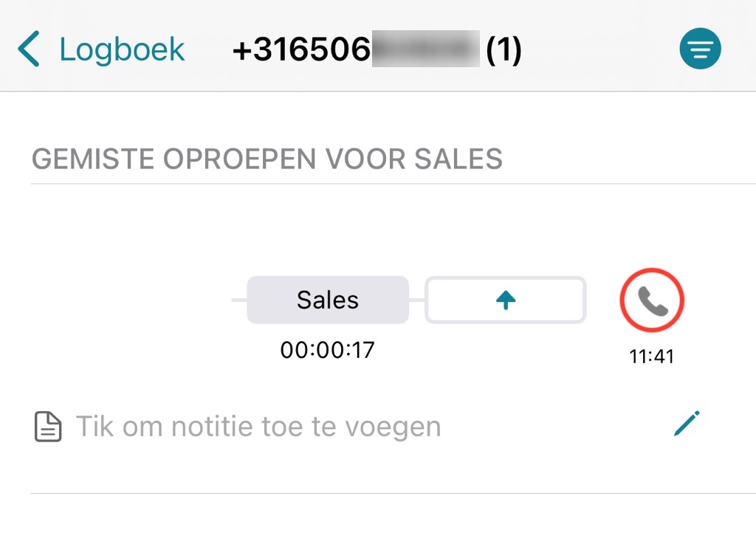Select the 'Gemiste oproepen voor Sales' header
This screenshot has width=756, height=533.
click(267, 159)
